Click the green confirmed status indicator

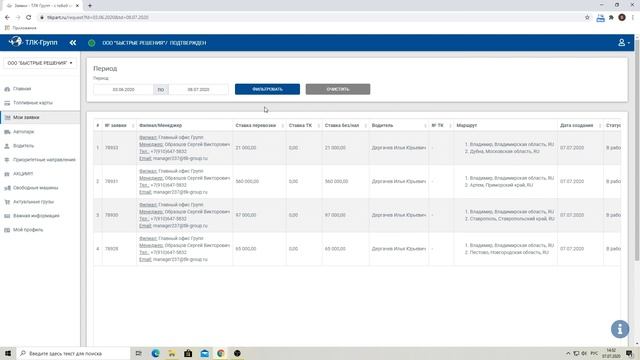coord(92,43)
